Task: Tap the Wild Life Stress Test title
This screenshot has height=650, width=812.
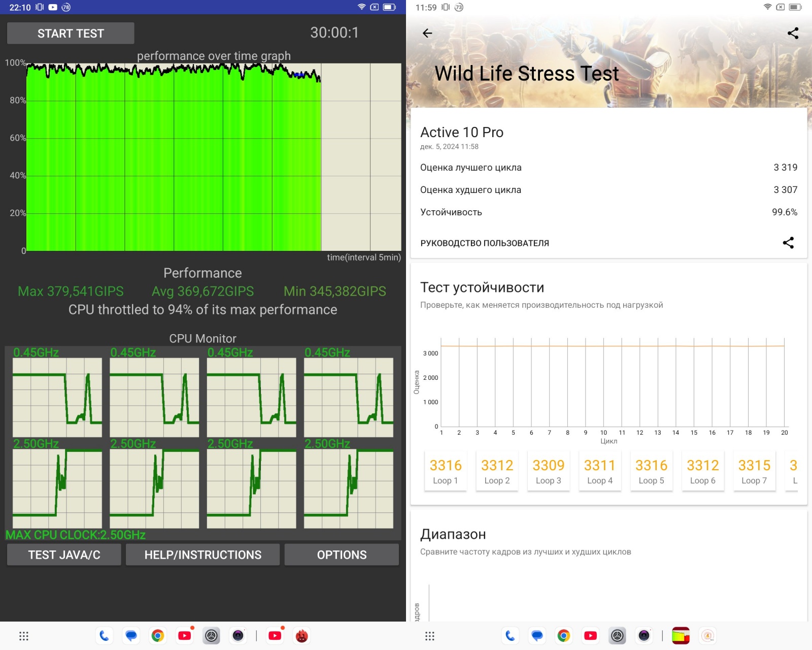Action: coord(527,74)
